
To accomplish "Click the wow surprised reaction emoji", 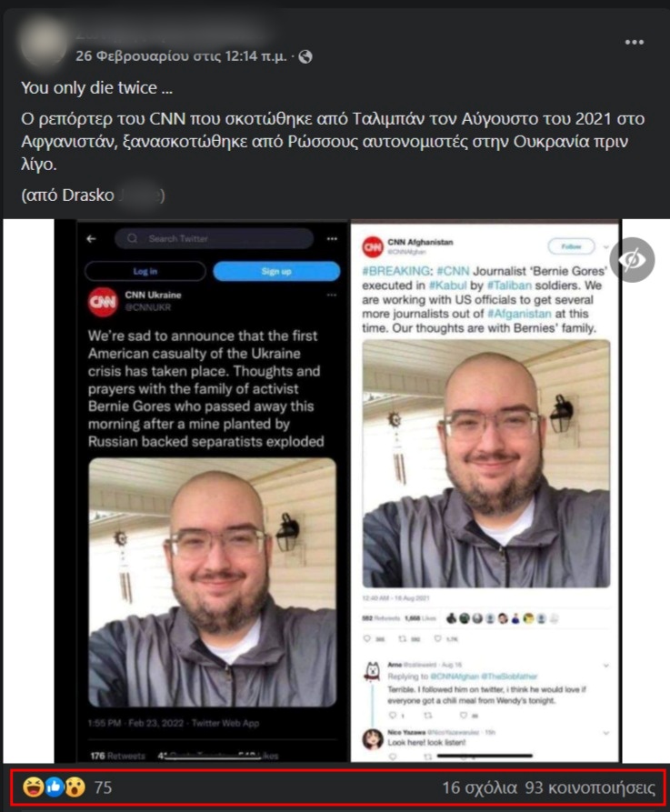I will [75, 787].
